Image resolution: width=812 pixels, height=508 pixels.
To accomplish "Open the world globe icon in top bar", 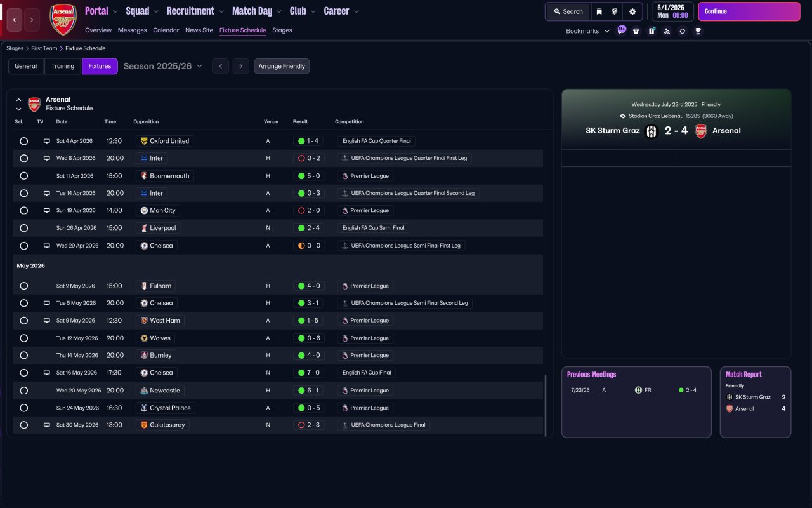I will tap(615, 11).
